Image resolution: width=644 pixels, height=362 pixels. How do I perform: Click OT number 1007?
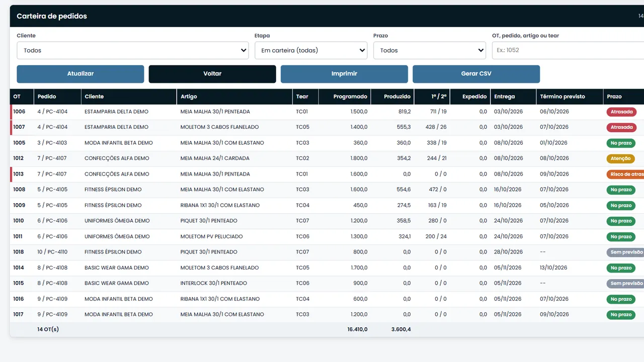click(x=19, y=127)
